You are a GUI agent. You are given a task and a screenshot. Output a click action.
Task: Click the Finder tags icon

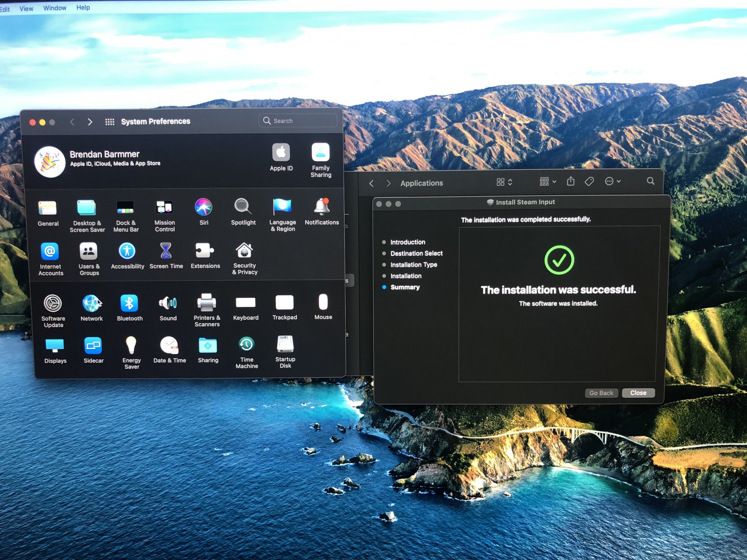(589, 182)
